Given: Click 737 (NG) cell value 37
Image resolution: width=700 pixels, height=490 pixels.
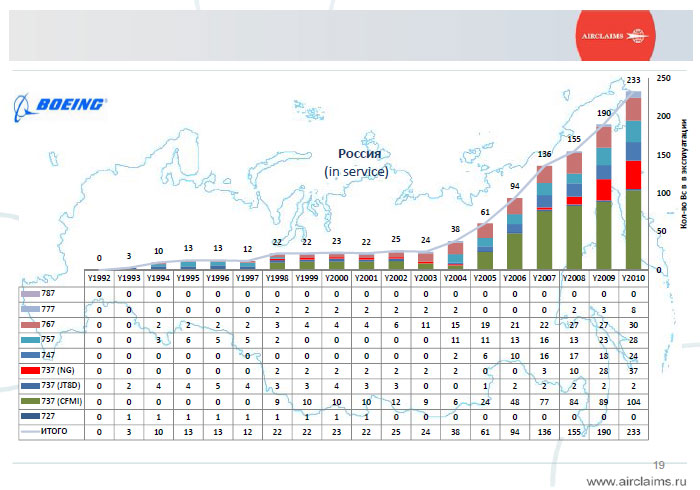Looking at the screenshot, I should tap(633, 371).
